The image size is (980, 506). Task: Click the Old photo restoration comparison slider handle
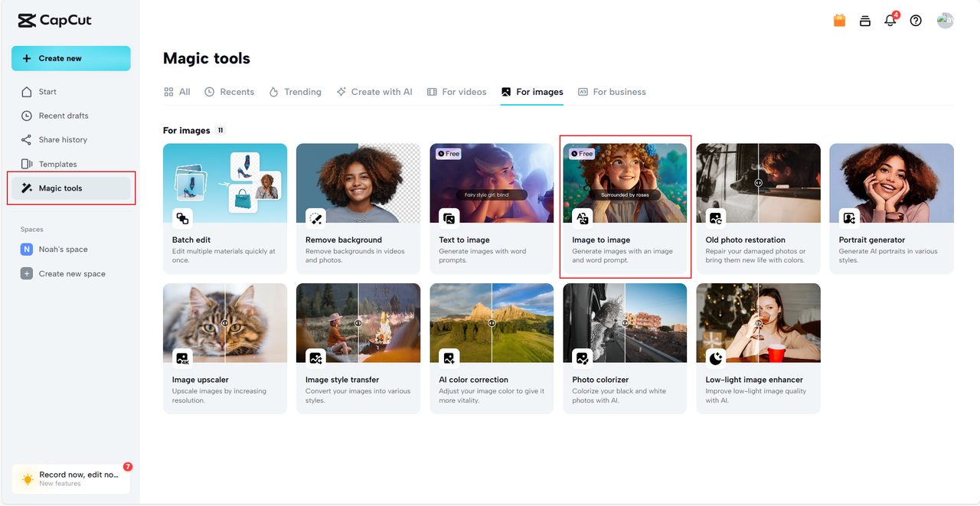pyautogui.click(x=758, y=183)
